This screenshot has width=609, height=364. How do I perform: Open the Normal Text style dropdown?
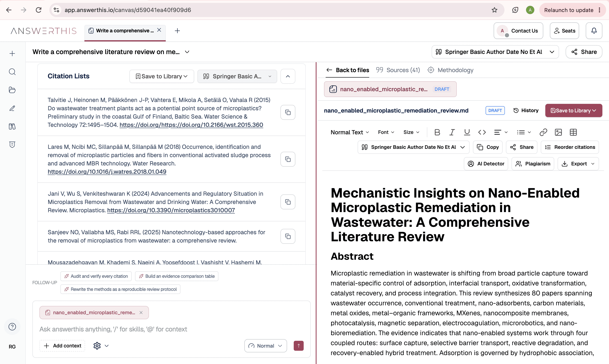point(350,132)
